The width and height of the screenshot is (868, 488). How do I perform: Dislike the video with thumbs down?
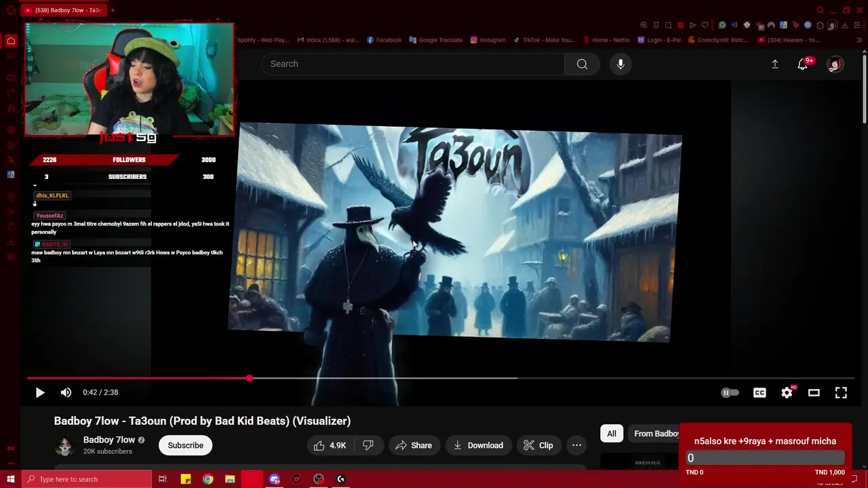368,445
